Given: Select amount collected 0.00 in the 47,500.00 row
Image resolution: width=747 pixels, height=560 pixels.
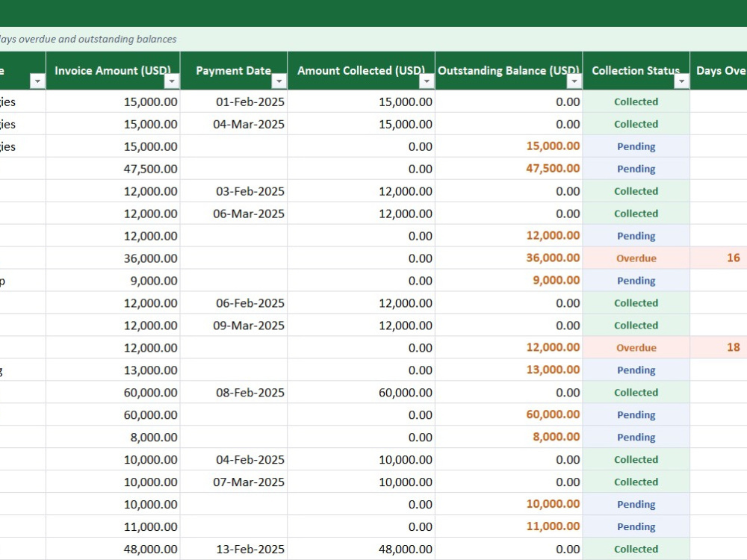Looking at the screenshot, I should [x=361, y=169].
